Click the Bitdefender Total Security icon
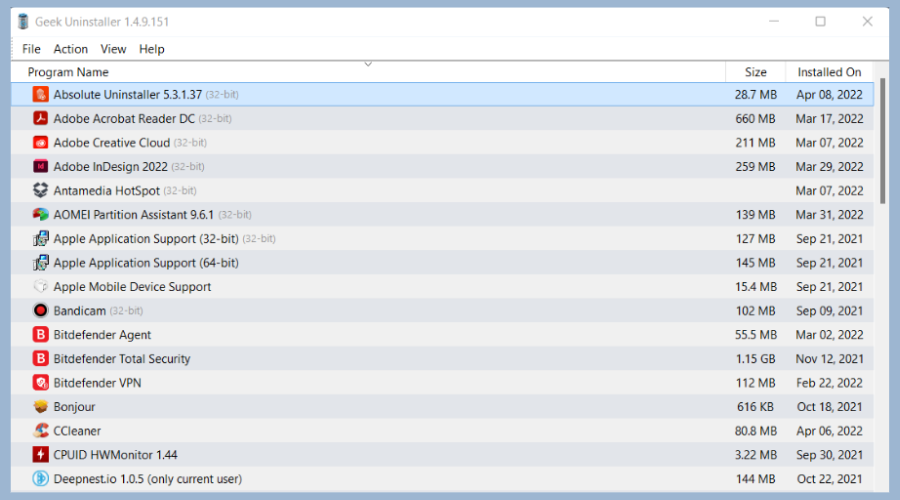This screenshot has height=500, width=900. (x=40, y=359)
